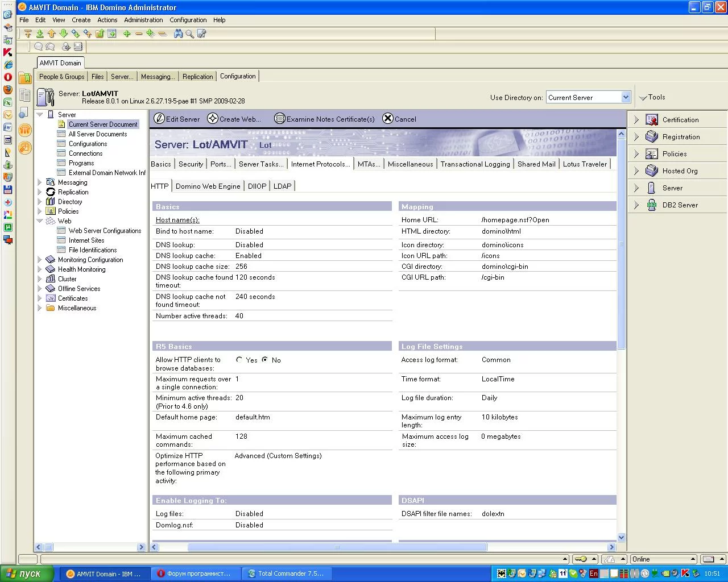Switch to the Security tab
The image size is (728, 582).
(191, 164)
